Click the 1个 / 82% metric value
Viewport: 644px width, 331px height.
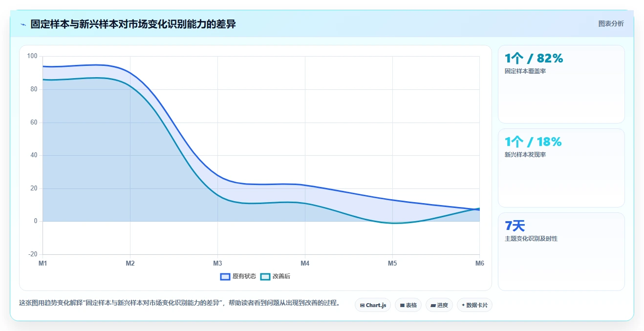tap(534, 59)
